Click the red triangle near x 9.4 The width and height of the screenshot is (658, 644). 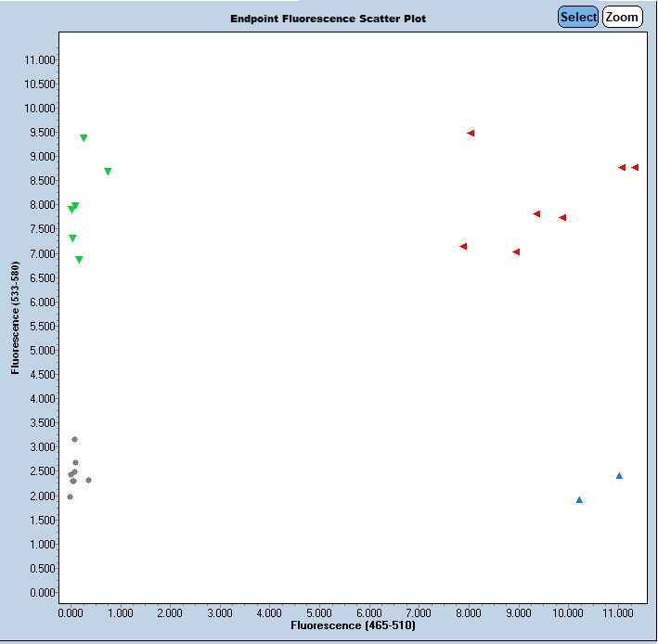tap(536, 213)
